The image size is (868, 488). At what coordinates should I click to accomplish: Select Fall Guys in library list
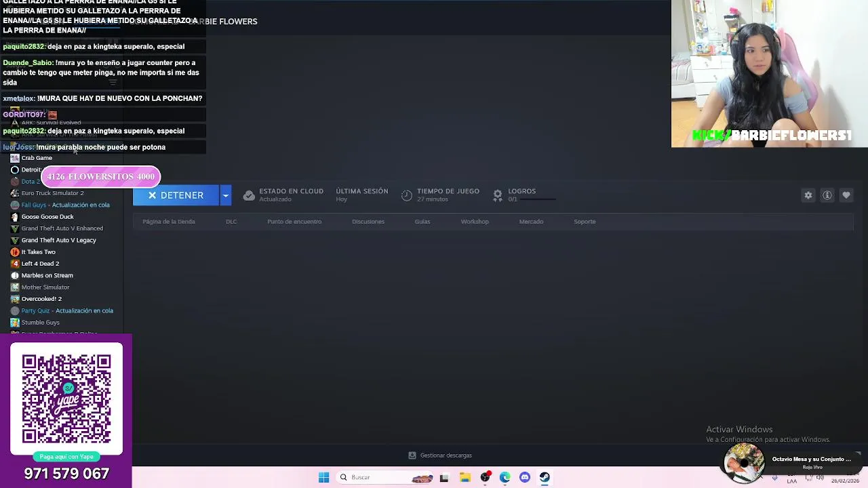65,205
